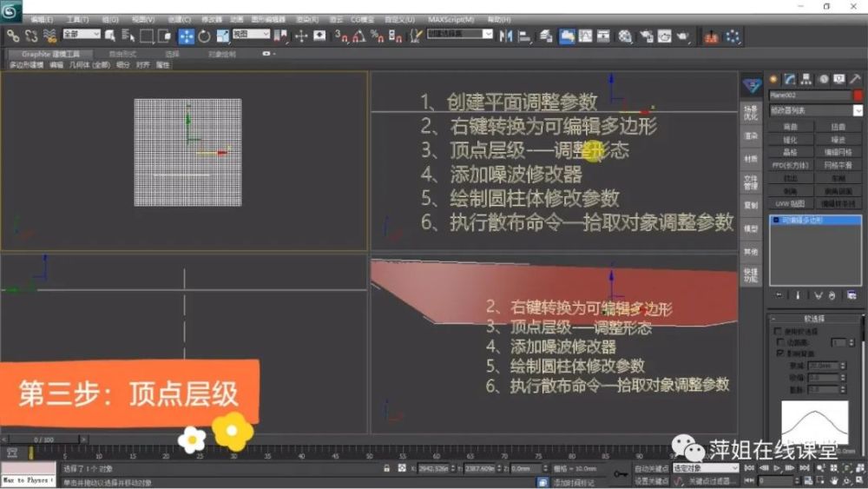This screenshot has height=489, width=868.
Task: Click Remove Modifier trash icon under stack
Action: click(832, 295)
